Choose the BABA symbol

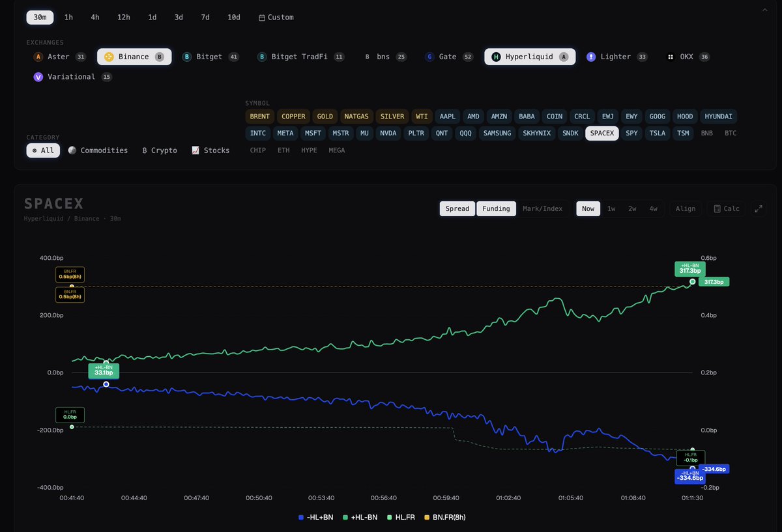click(527, 117)
